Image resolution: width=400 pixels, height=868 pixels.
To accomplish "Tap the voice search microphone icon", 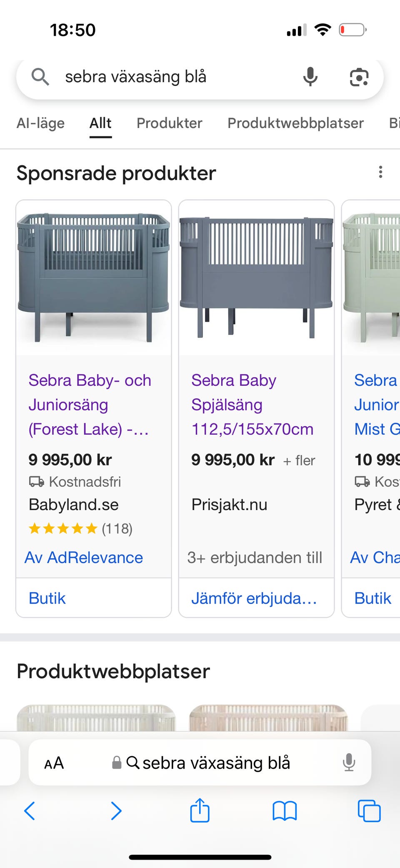I will (310, 77).
